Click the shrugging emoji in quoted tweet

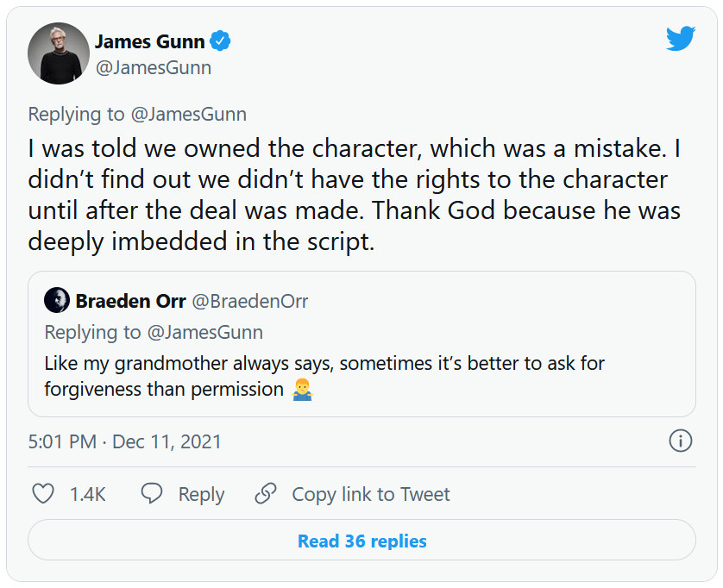tap(302, 390)
